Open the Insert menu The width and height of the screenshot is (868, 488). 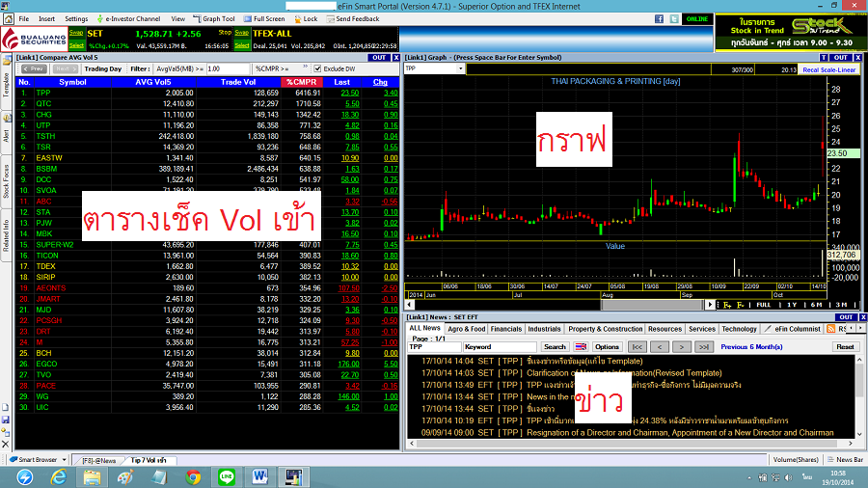46,19
